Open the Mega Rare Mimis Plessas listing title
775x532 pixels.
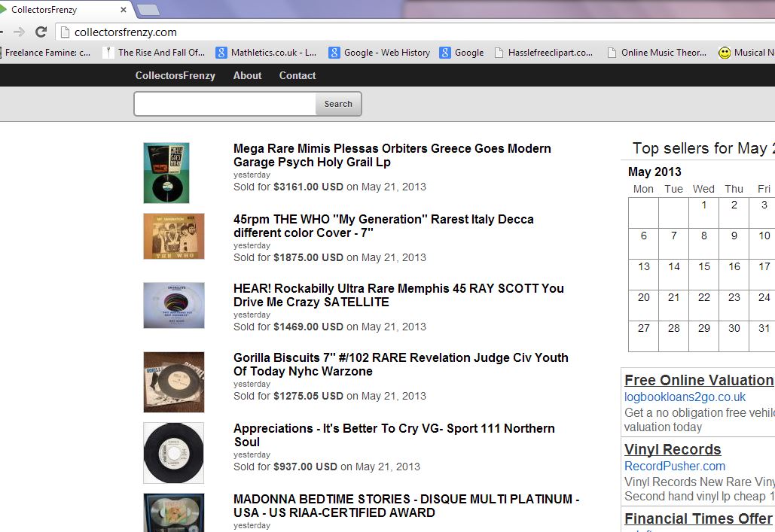click(392, 155)
